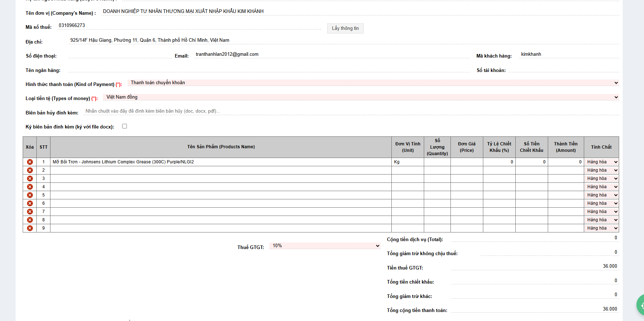
Task: Click Tổng giảm trừ không chịu thuế field
Action: tap(550, 252)
